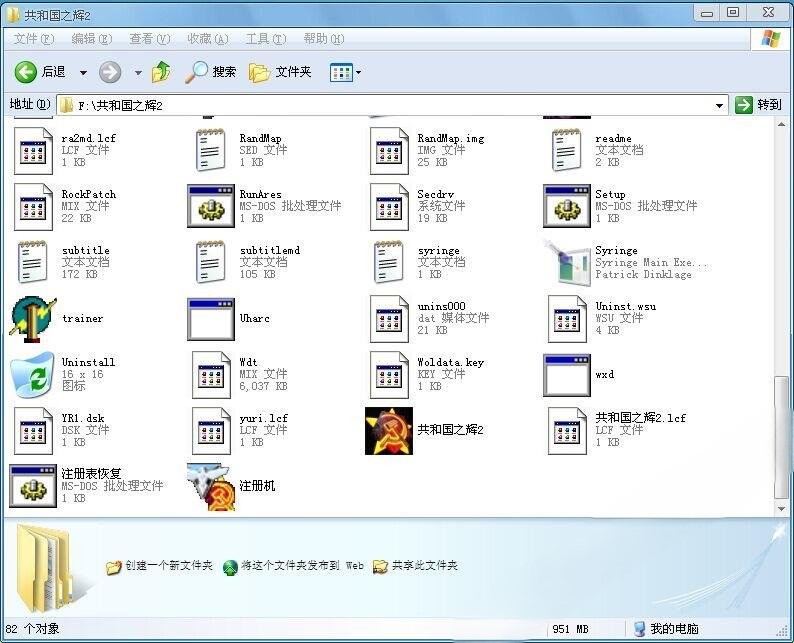794x643 pixels.
Task: Select the subtitle text document icon
Action: click(32, 262)
